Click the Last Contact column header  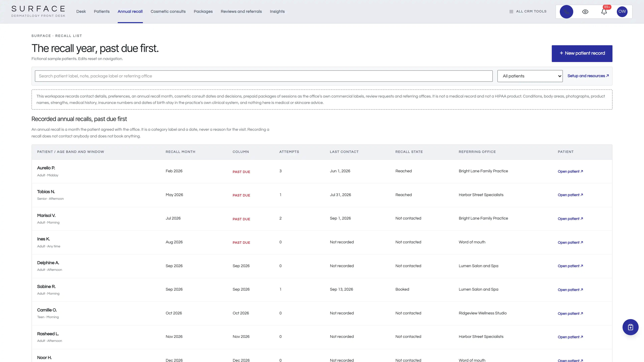pyautogui.click(x=344, y=152)
